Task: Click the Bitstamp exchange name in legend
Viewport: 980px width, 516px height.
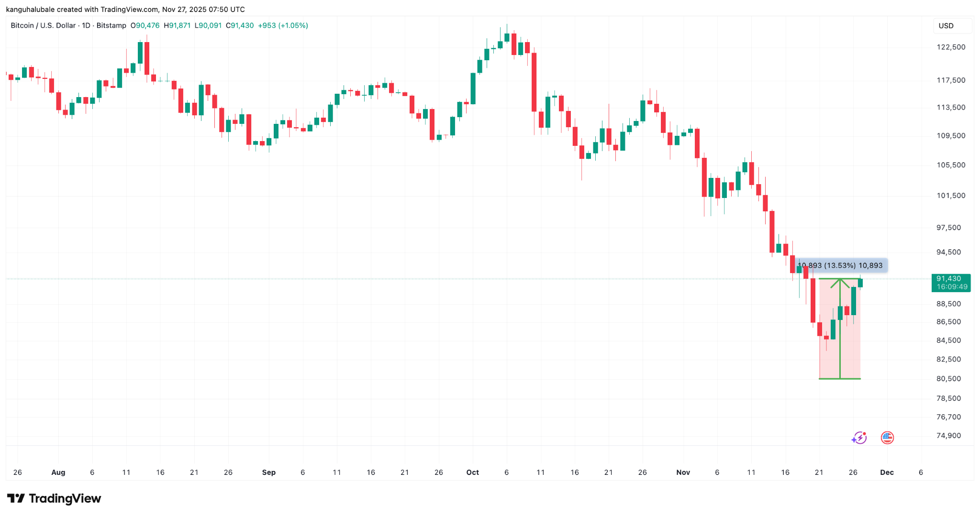Action: pos(111,25)
